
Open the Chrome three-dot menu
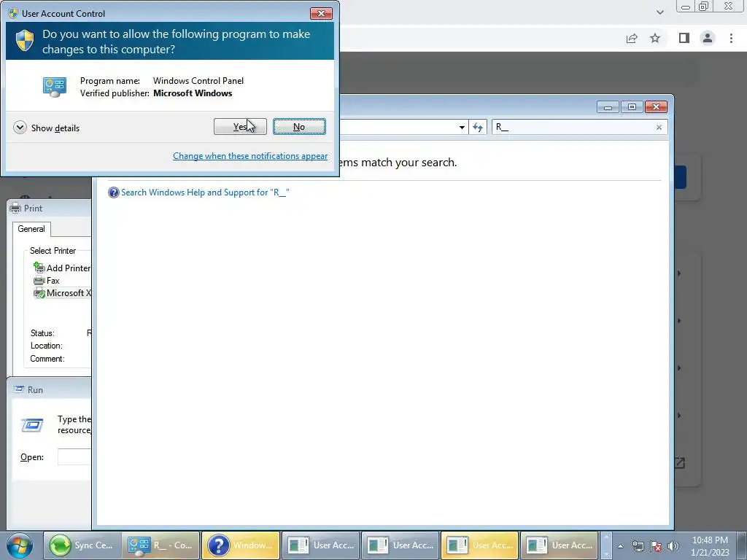(731, 38)
